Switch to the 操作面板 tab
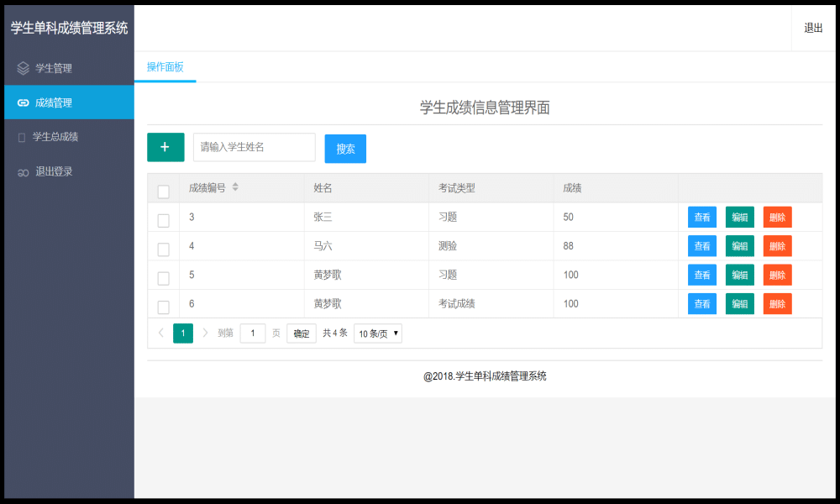This screenshot has height=504, width=840. (x=165, y=67)
